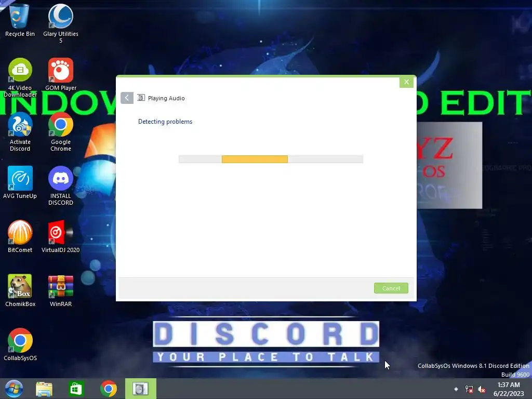Cancel the Playing Audio troubleshooter
The height and width of the screenshot is (399, 532).
tap(391, 288)
